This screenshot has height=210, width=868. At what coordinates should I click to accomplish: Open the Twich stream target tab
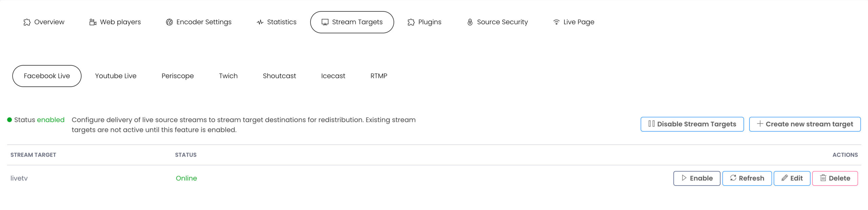click(228, 76)
